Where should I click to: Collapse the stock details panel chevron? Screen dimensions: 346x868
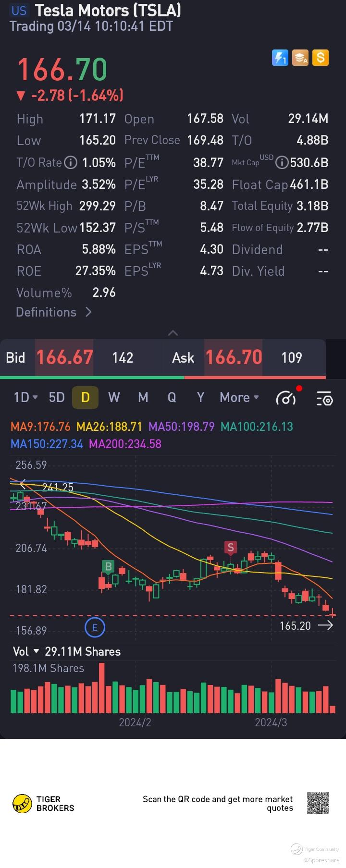[173, 333]
